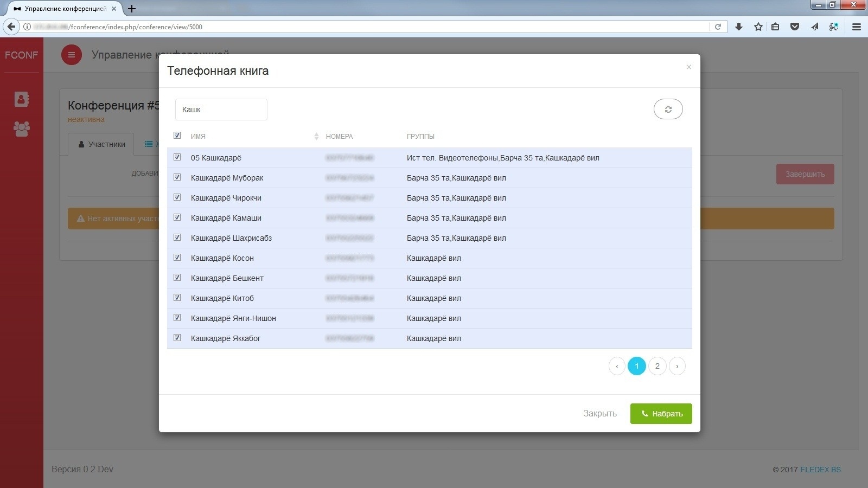Screen dimensions: 868x488
Task: Select the Кашкадарё Косон name
Action: pyautogui.click(x=222, y=258)
